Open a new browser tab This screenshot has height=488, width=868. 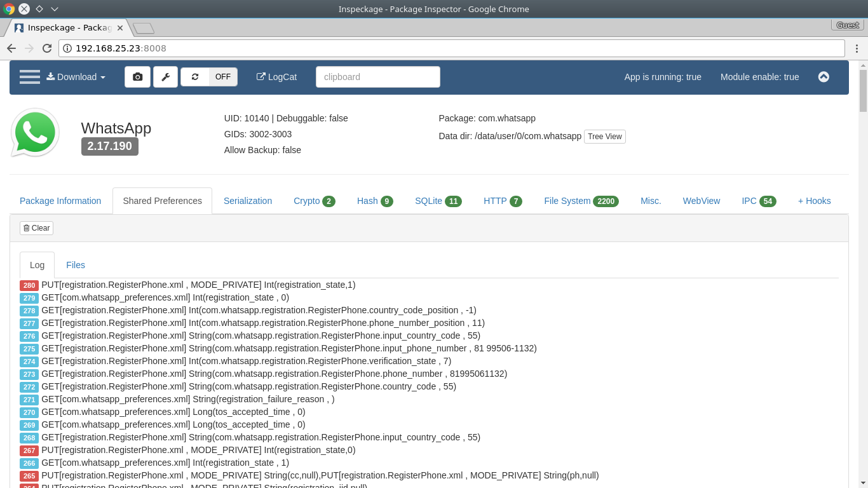(x=144, y=28)
